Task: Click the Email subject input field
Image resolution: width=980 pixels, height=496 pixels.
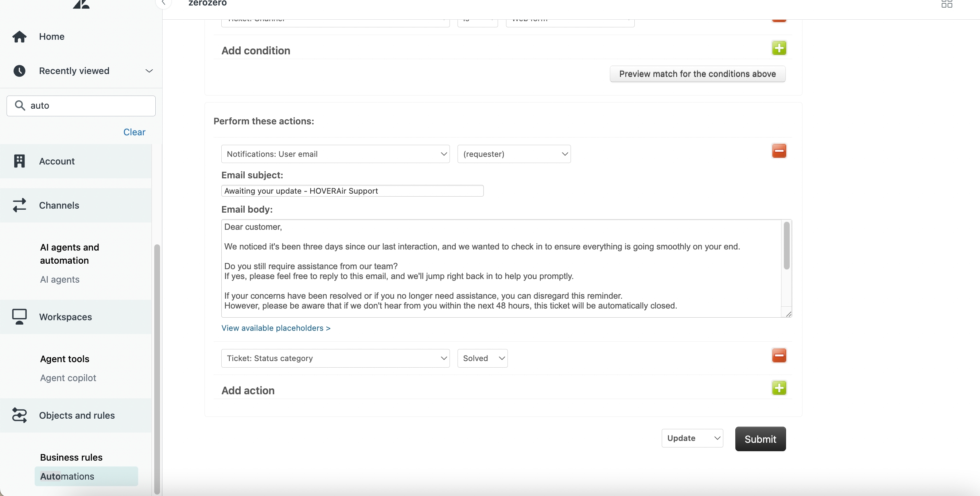Action: (x=352, y=191)
